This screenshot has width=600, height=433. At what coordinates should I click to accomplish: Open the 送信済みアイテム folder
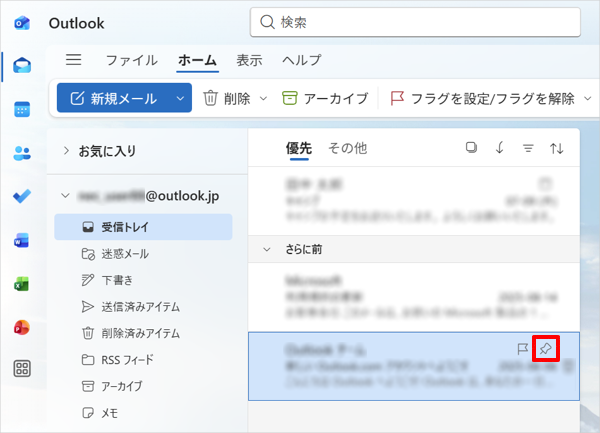click(x=143, y=307)
